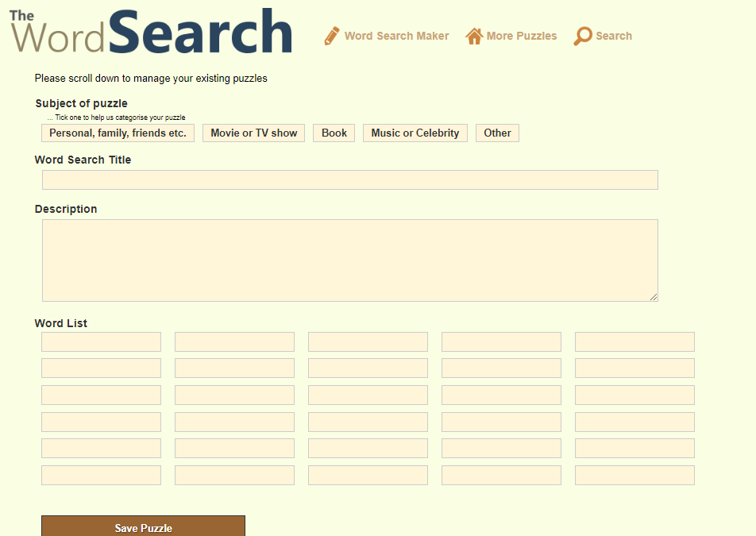The height and width of the screenshot is (536, 756).
Task: Click the Save Puzzle button
Action: (x=143, y=526)
